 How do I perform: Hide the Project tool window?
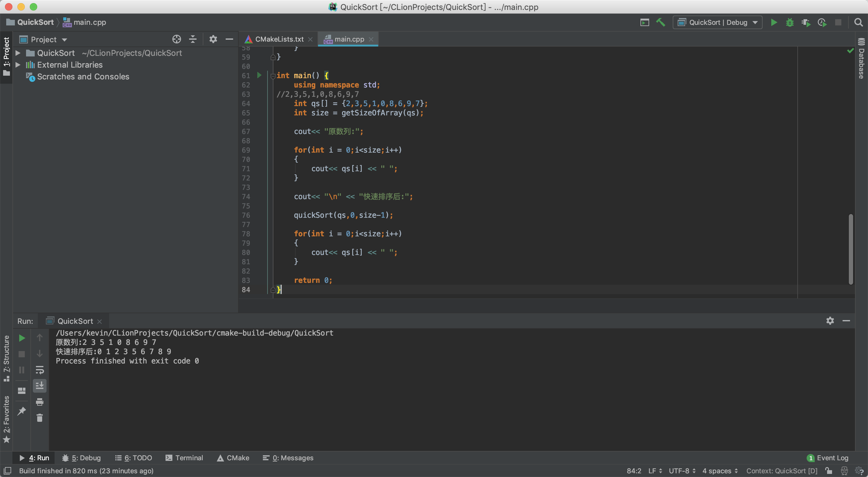(229, 39)
